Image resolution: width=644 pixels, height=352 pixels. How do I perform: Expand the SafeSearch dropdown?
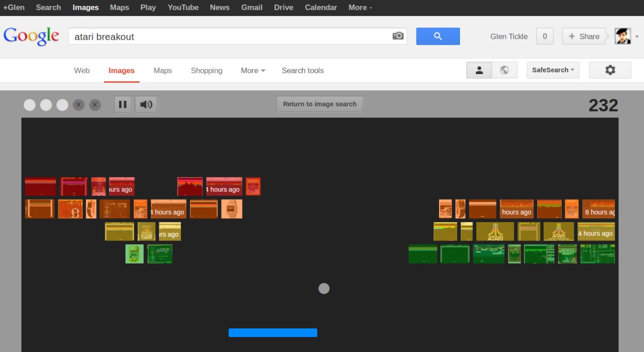coord(553,70)
